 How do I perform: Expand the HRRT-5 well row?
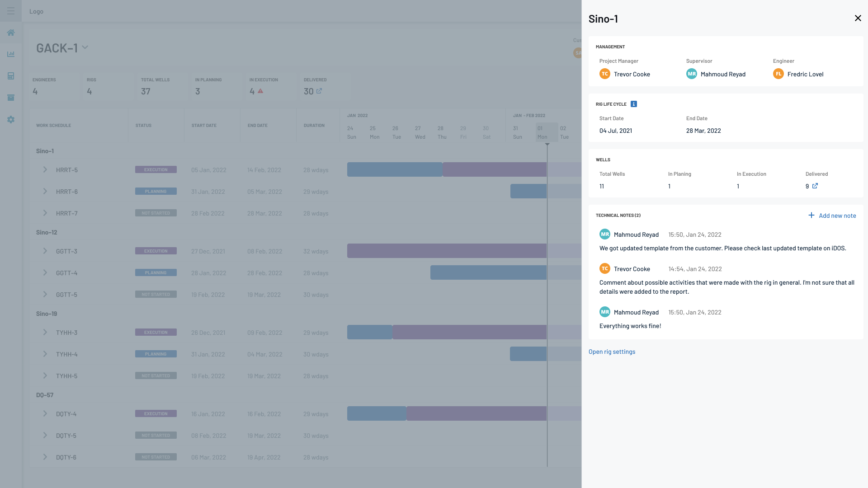[45, 169]
